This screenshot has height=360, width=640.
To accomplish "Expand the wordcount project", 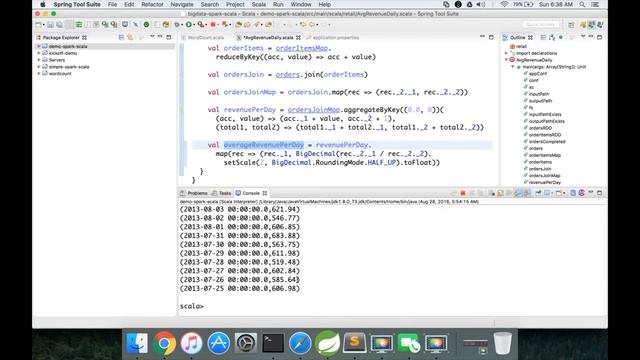I will pyautogui.click(x=39, y=73).
